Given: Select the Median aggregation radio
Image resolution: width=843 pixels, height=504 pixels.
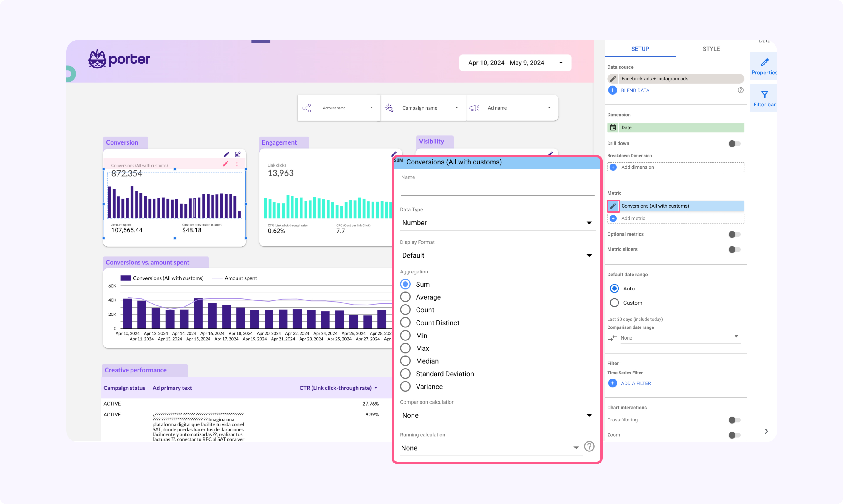Looking at the screenshot, I should point(405,361).
